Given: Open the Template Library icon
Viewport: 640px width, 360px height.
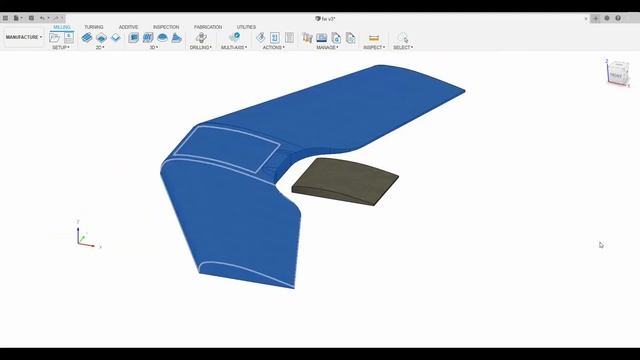Looking at the screenshot, I should click(351, 38).
